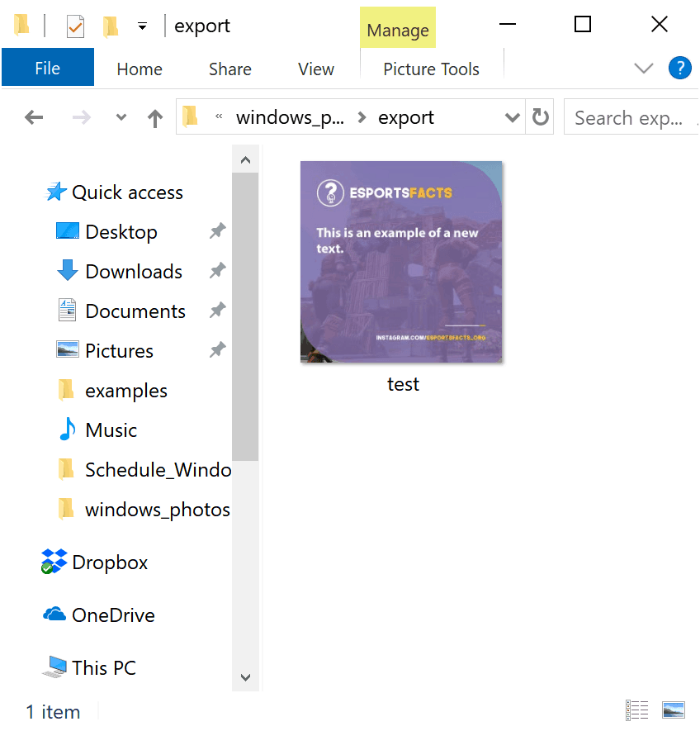Image resolution: width=700 pixels, height=731 pixels.
Task: Click the pin icon next to Downloads
Action: coord(218,270)
